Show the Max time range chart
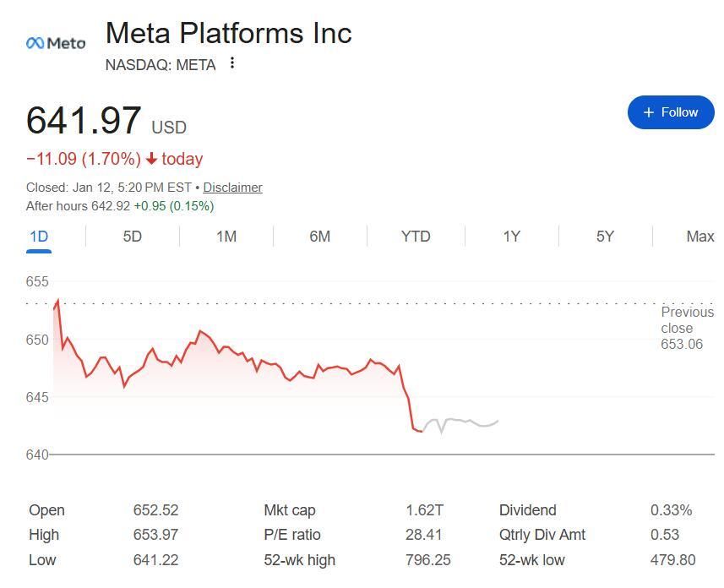 click(700, 237)
